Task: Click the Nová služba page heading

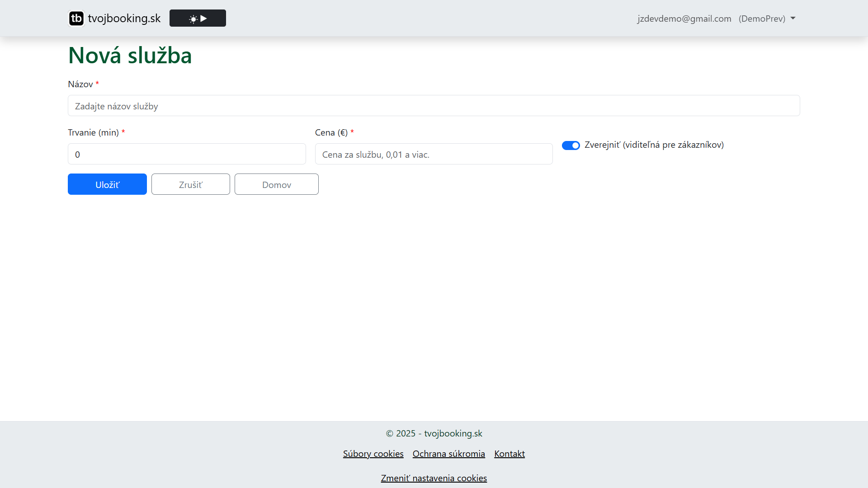Action: pos(130,56)
